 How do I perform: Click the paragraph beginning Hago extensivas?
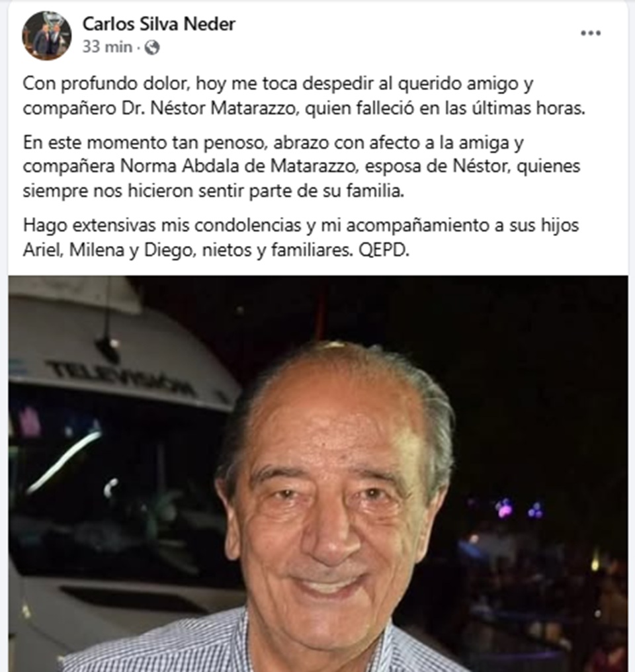(301, 237)
